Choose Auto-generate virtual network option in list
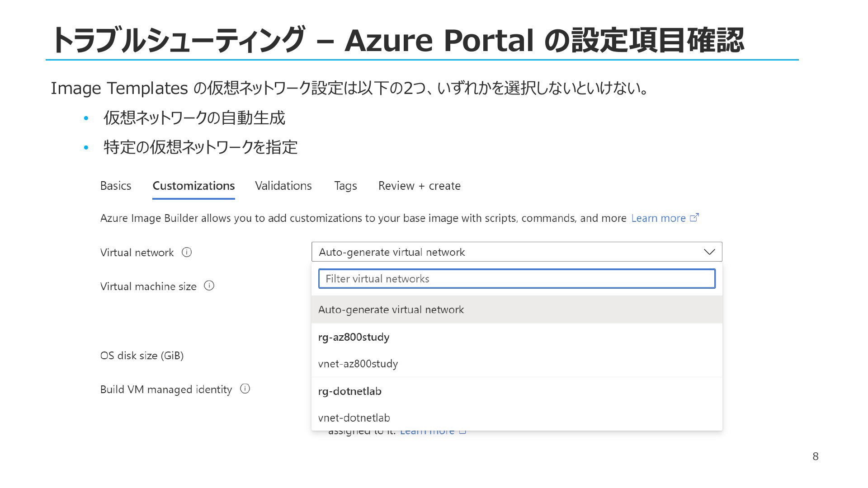 [x=517, y=310]
